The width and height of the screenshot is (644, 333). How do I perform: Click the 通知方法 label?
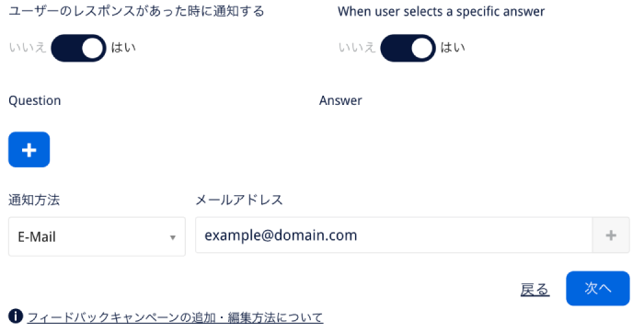tap(34, 200)
